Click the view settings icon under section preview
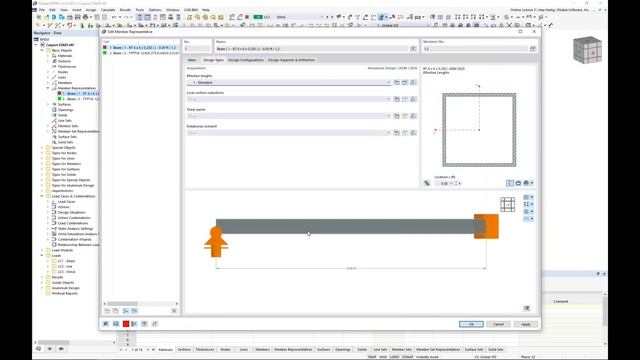This screenshot has width=640, height=360. click(x=518, y=183)
